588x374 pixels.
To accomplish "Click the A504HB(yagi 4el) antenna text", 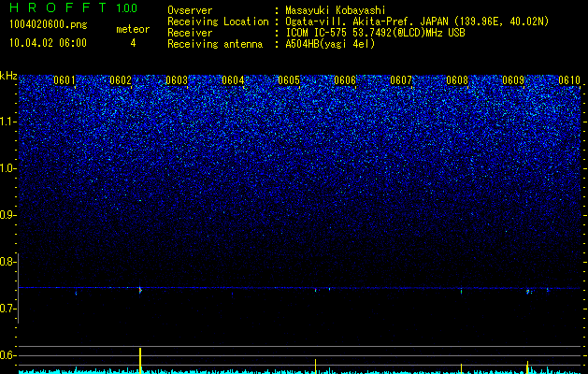I will 330,44.
